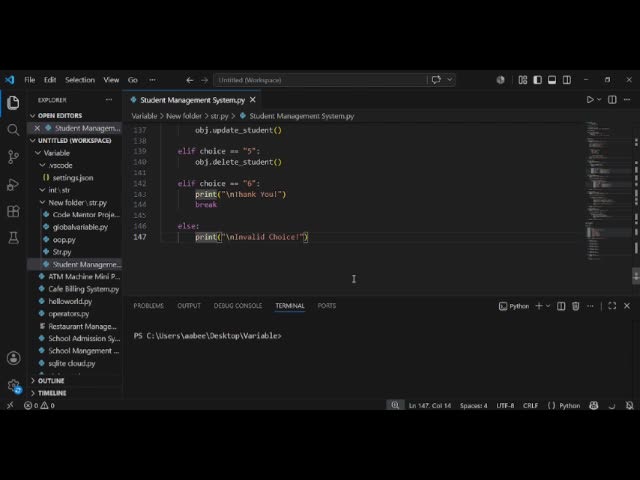Open editor More Actions ellipsis
The width and height of the screenshot is (640, 480).
[627, 100]
